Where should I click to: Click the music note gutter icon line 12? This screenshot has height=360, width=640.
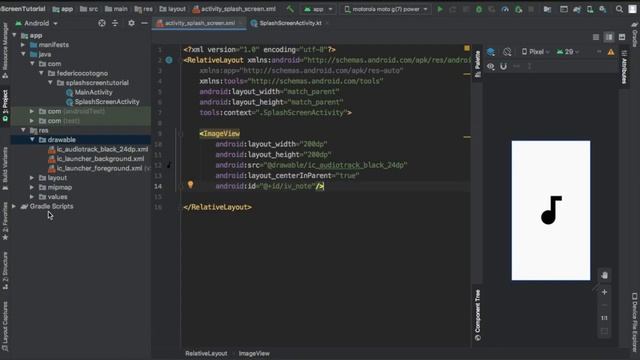point(169,165)
